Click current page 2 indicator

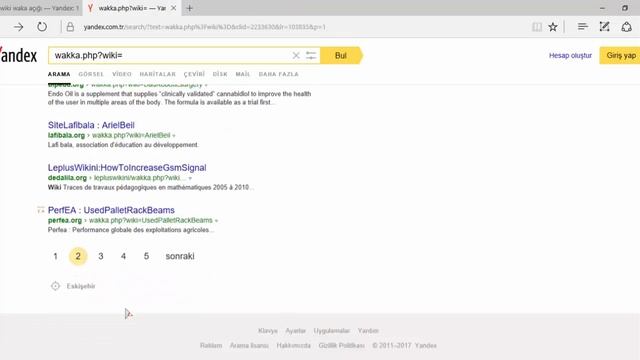tap(78, 256)
